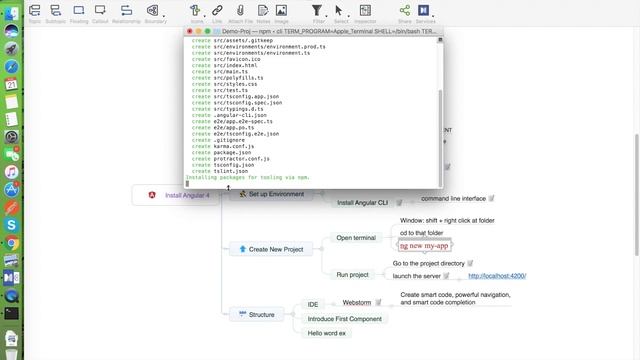The image size is (640, 360).
Task: Insert an Image via toolbar
Action: (x=281, y=11)
